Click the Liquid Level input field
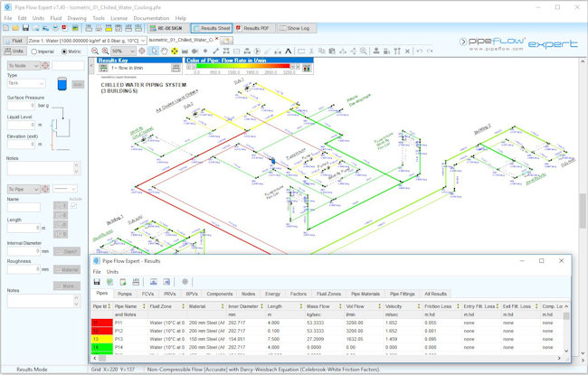 click(x=22, y=125)
